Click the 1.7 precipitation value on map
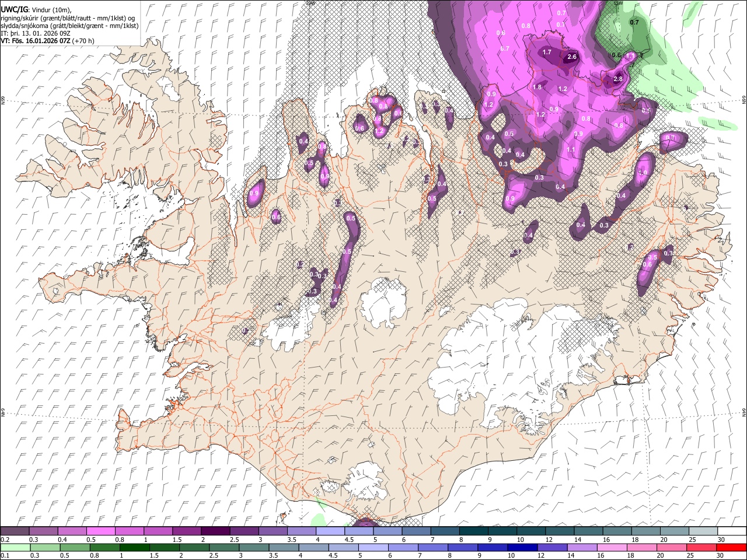 pos(547,52)
